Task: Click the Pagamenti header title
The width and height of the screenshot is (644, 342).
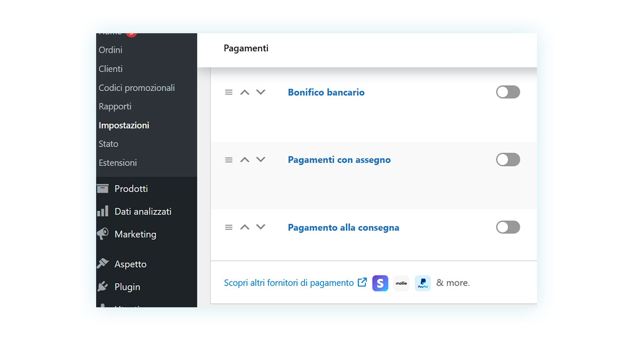Action: 246,48
